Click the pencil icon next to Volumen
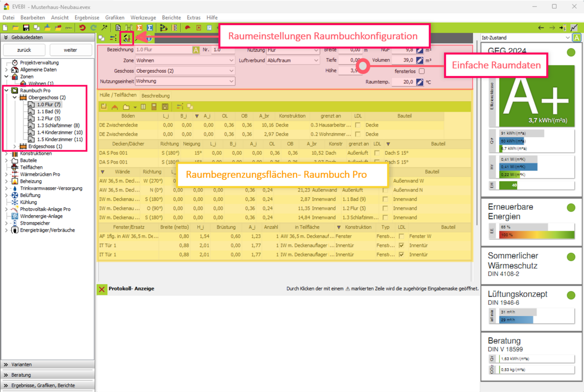 pyautogui.click(x=420, y=60)
